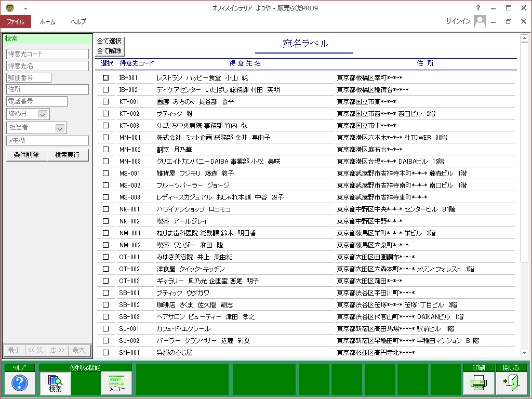Click the sign-in user avatar icon
Viewport: 532px width, 399px height.
[480, 21]
